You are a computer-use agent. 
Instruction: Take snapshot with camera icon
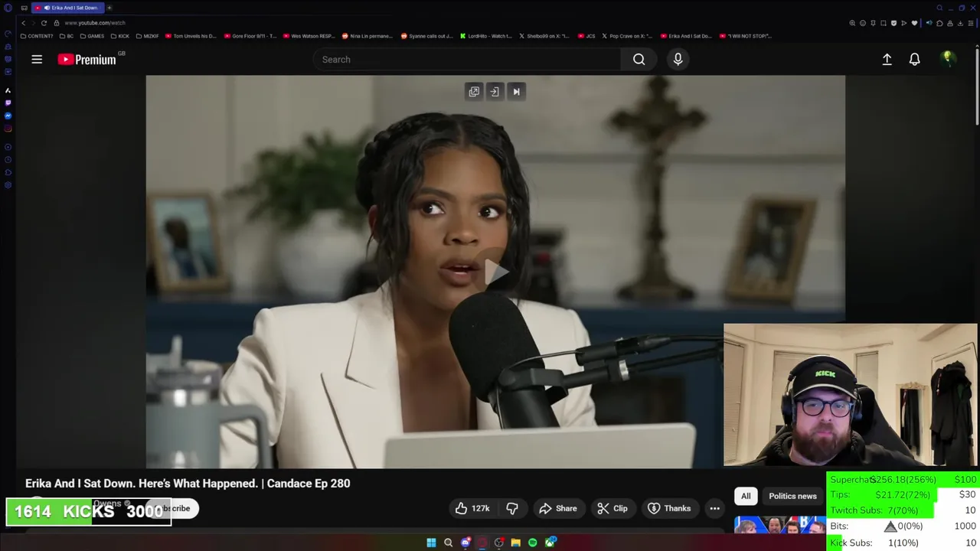[884, 23]
